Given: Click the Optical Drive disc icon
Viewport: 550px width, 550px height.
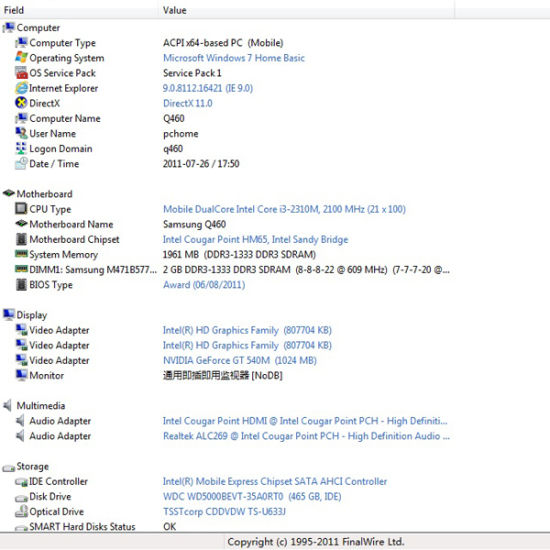Looking at the screenshot, I should [21, 511].
